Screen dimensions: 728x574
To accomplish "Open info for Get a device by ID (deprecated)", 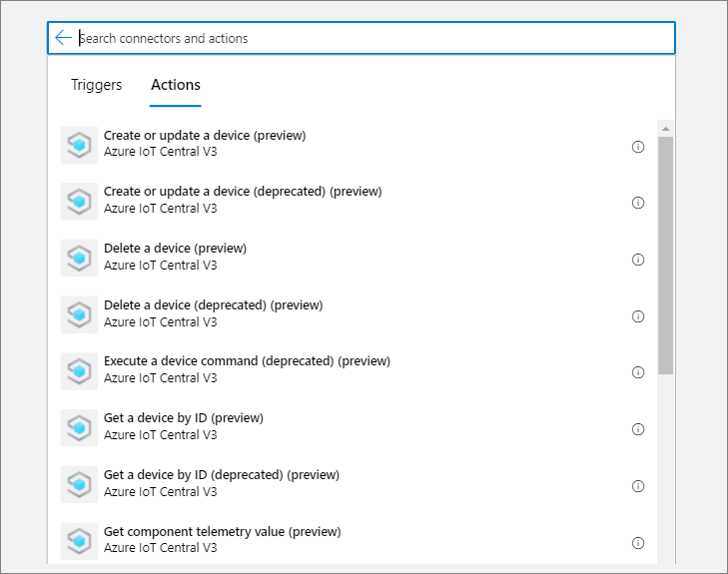I will (x=638, y=486).
